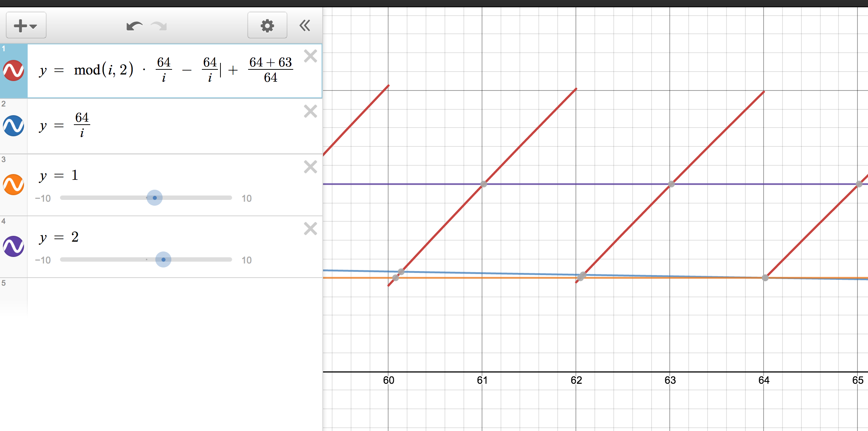The image size is (868, 431).
Task: Click the redo arrow
Action: [x=159, y=26]
